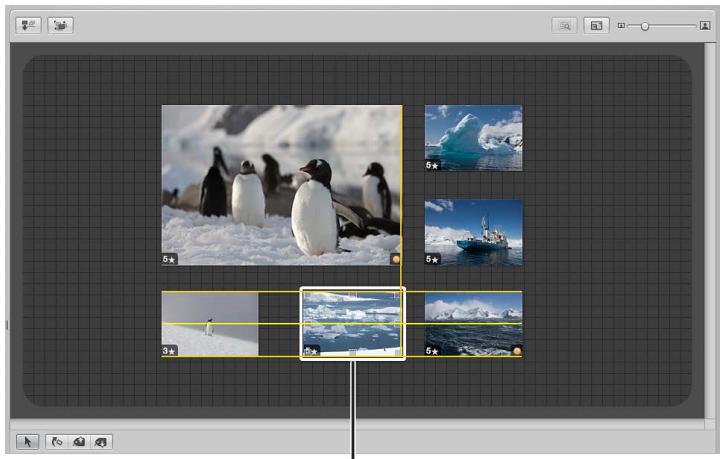Select the Rotate tool
Viewport: 720px width, 459px height.
click(x=57, y=442)
